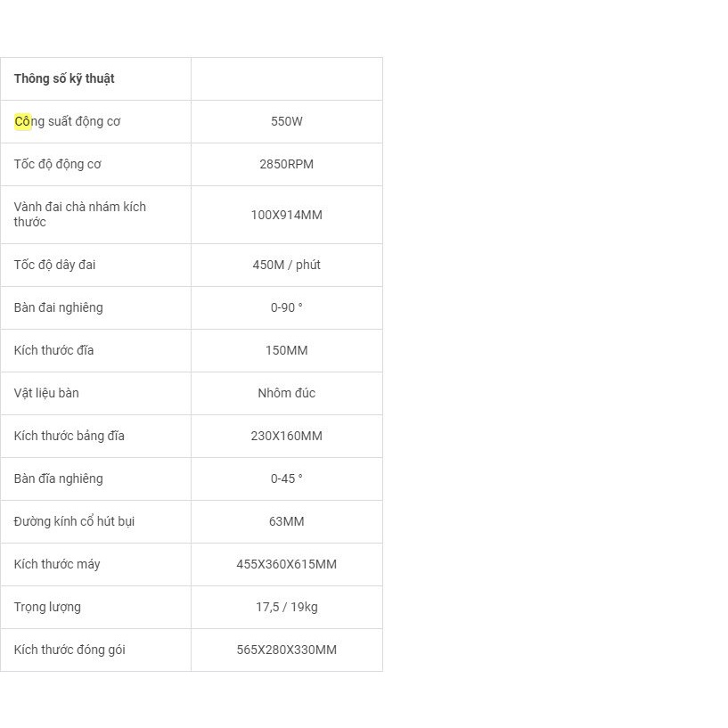The height and width of the screenshot is (728, 728).
Task: Select the 'Bàn đĩa nghiêng' label
Action: [58, 479]
